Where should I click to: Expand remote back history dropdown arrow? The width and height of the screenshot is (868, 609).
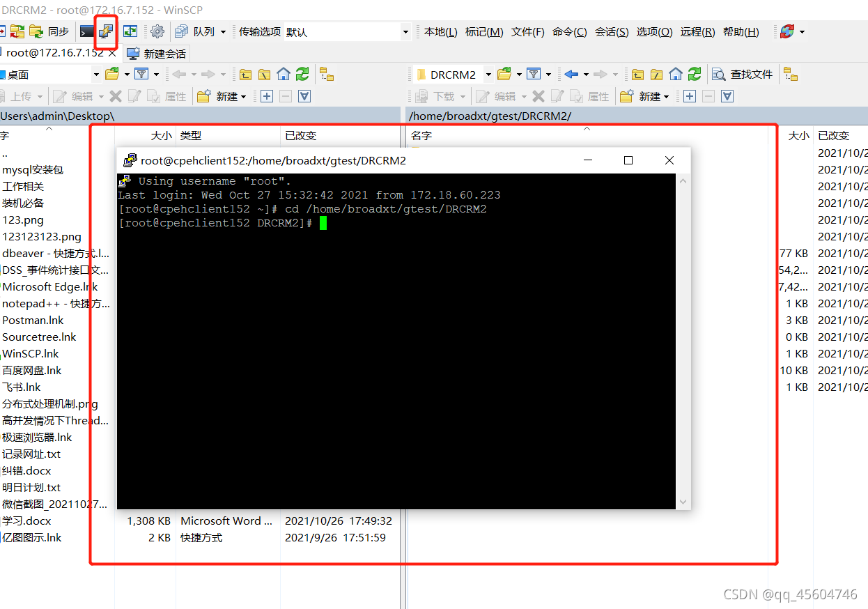pyautogui.click(x=585, y=74)
